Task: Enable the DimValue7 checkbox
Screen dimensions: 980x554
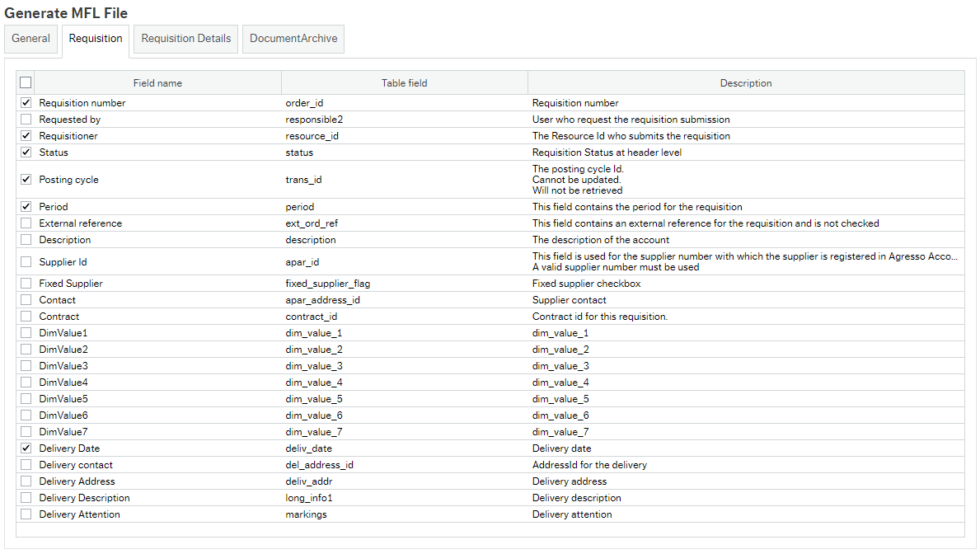Action: click(26, 431)
